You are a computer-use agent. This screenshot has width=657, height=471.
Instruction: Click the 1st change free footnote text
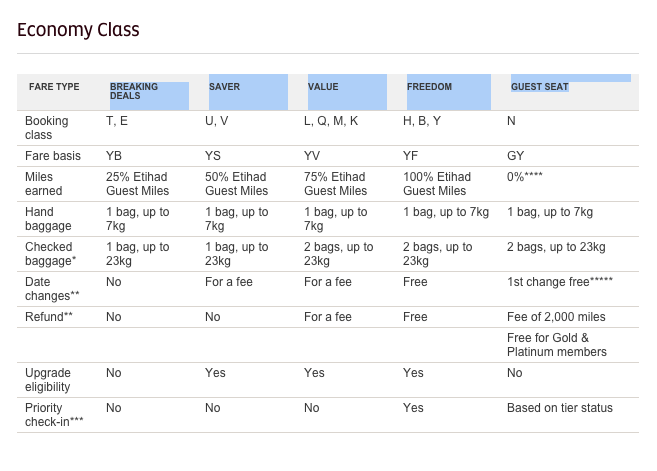point(559,282)
